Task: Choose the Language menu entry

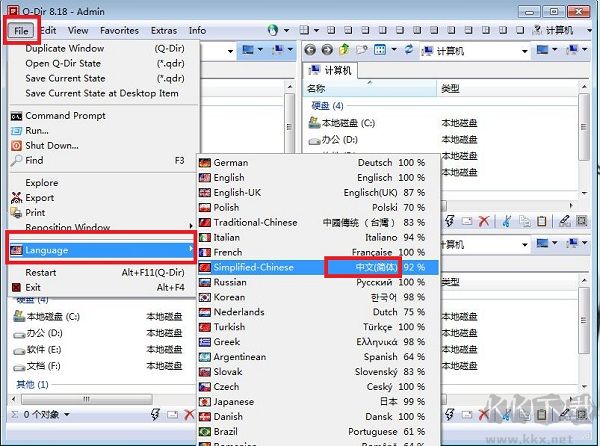Action: tap(102, 250)
